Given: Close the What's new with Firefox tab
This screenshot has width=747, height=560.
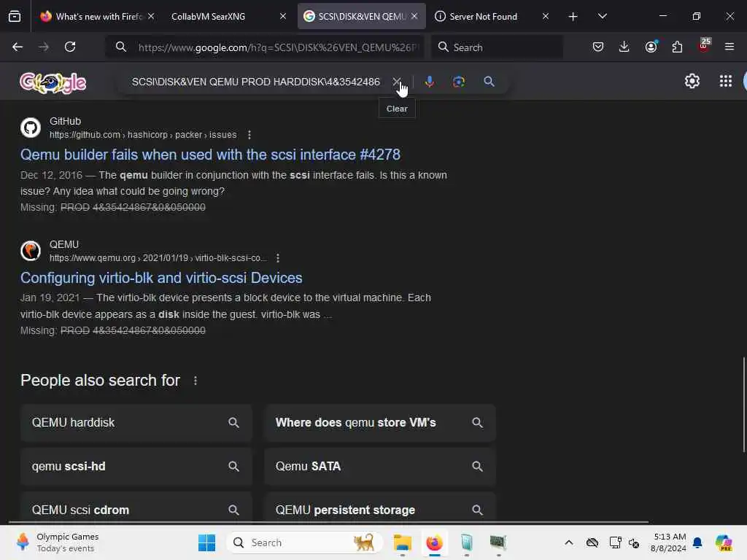Looking at the screenshot, I should pos(151,17).
